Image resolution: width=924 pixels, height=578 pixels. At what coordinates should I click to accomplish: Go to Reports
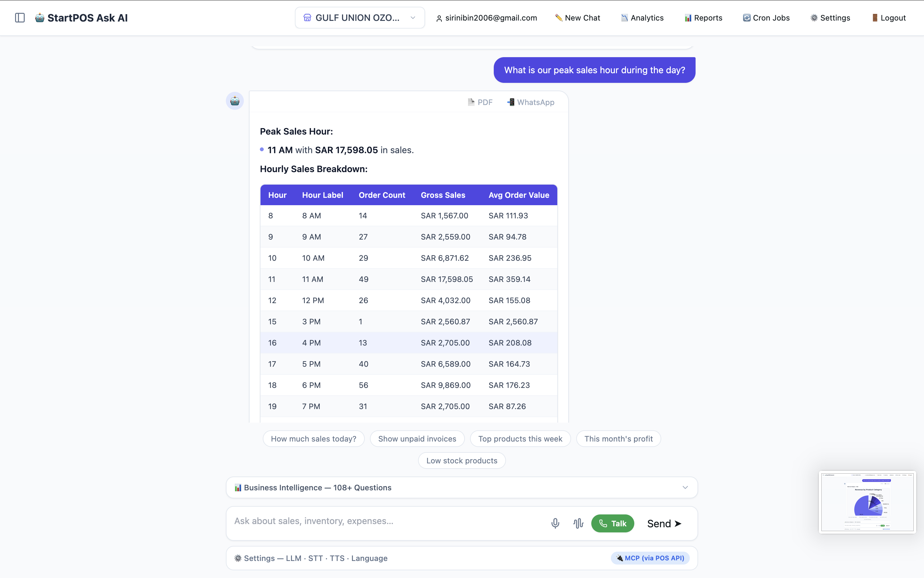pyautogui.click(x=703, y=18)
